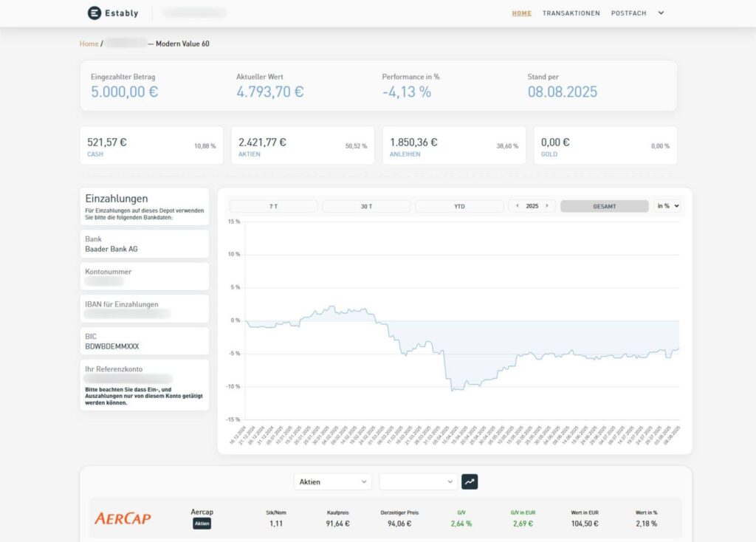Click the Kontonummer field label
This screenshot has height=542, width=756.
[108, 272]
